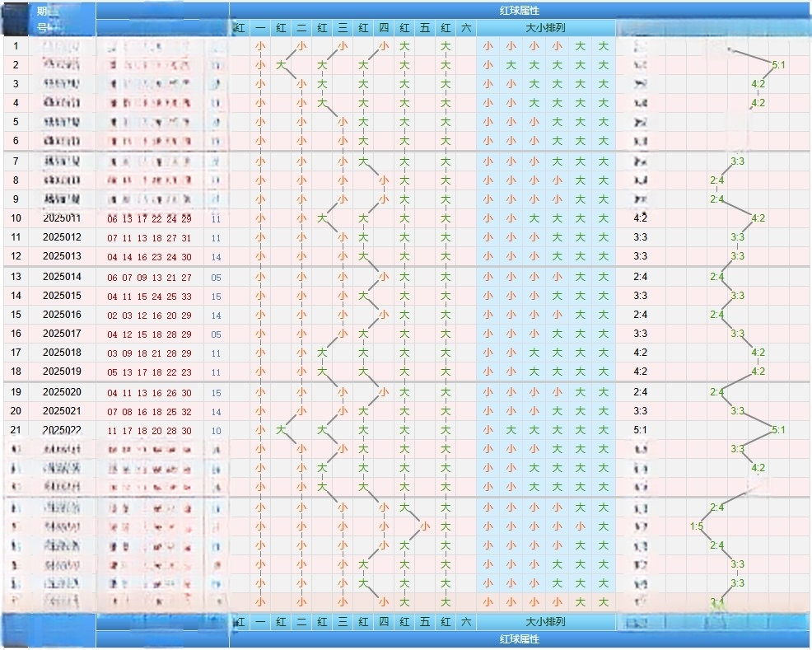Click the top 红球属性 header bar
812x650 pixels.
coord(519,10)
